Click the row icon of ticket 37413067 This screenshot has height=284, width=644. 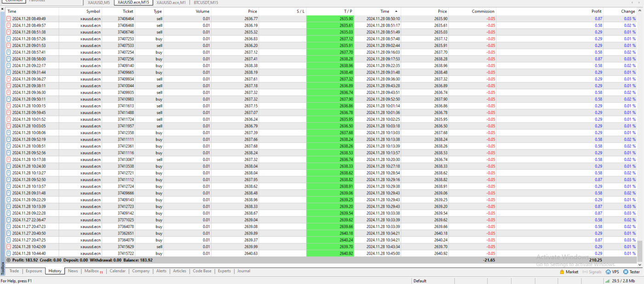click(x=8, y=159)
